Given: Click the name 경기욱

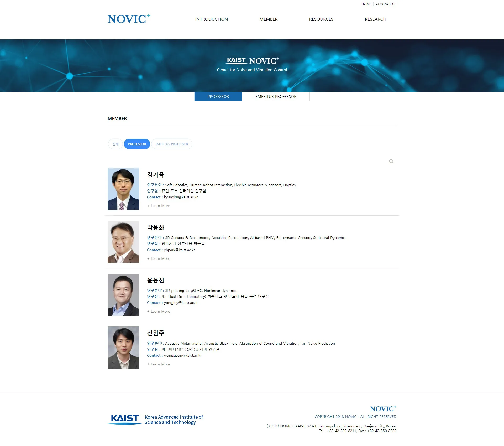Looking at the screenshot, I should pos(156,175).
